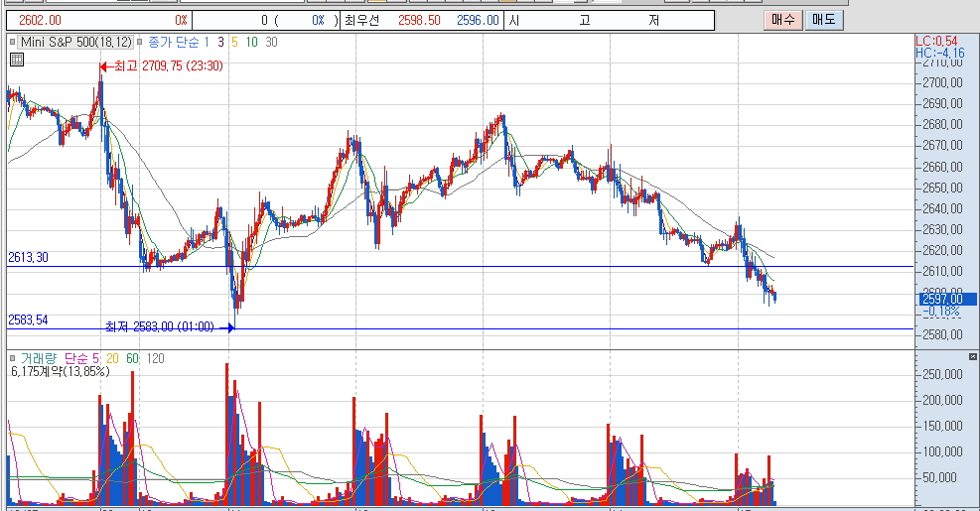This screenshot has width=980, height=511.
Task: Click the Mini S&P 500 series marker square
Action: coord(12,42)
